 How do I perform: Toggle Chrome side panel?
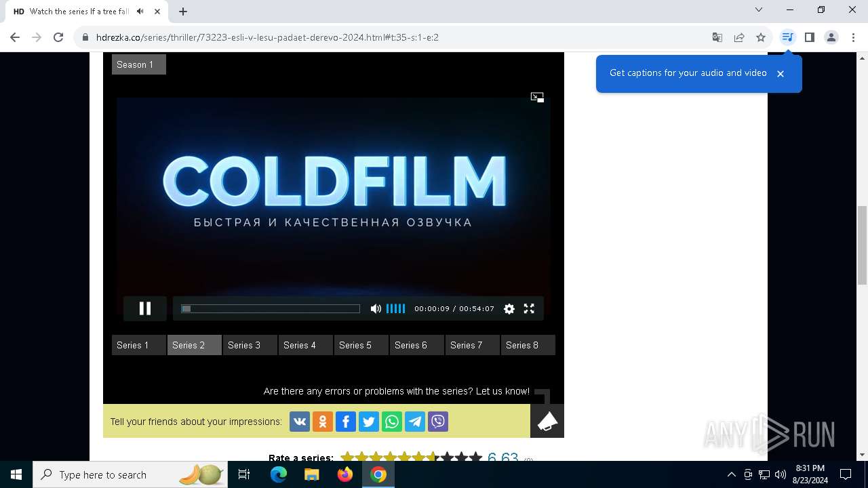(809, 37)
